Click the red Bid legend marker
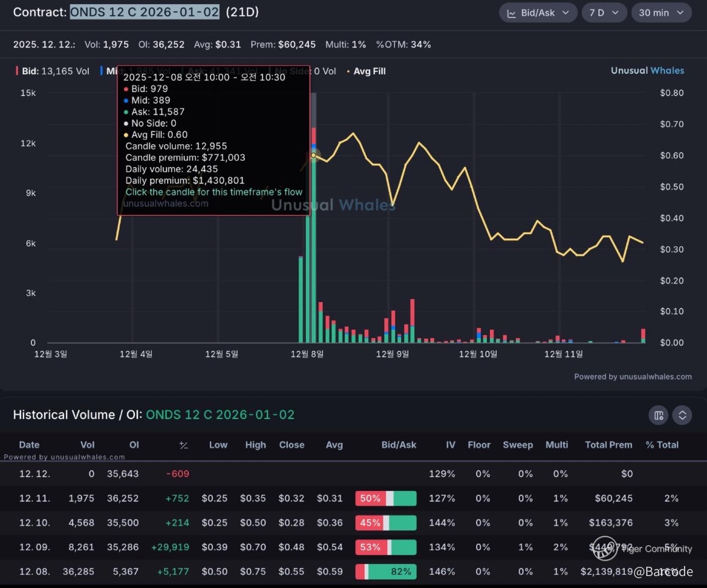Image resolution: width=707 pixels, height=588 pixels. pos(17,71)
